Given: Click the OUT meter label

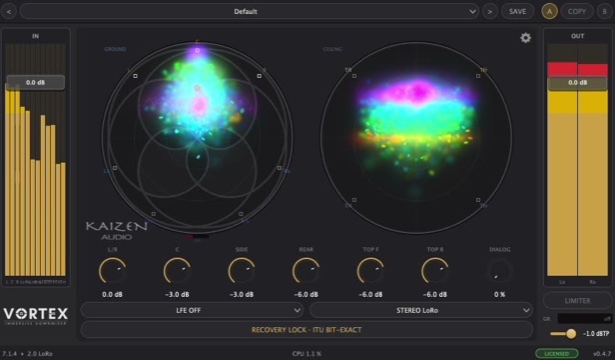Looking at the screenshot, I should [x=577, y=36].
